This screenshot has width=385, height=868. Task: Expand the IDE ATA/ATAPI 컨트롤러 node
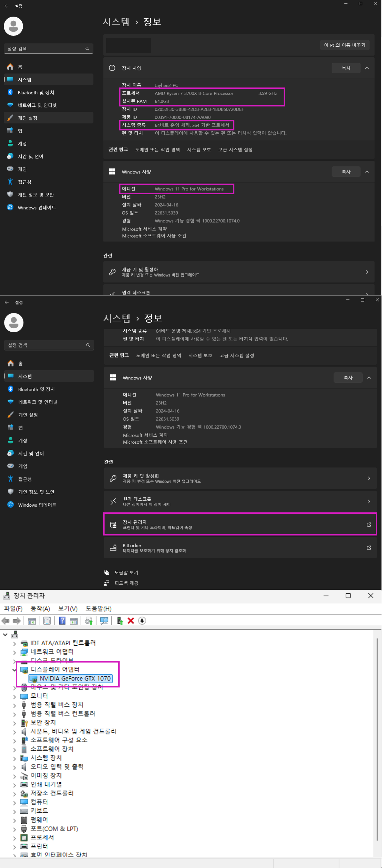14,643
